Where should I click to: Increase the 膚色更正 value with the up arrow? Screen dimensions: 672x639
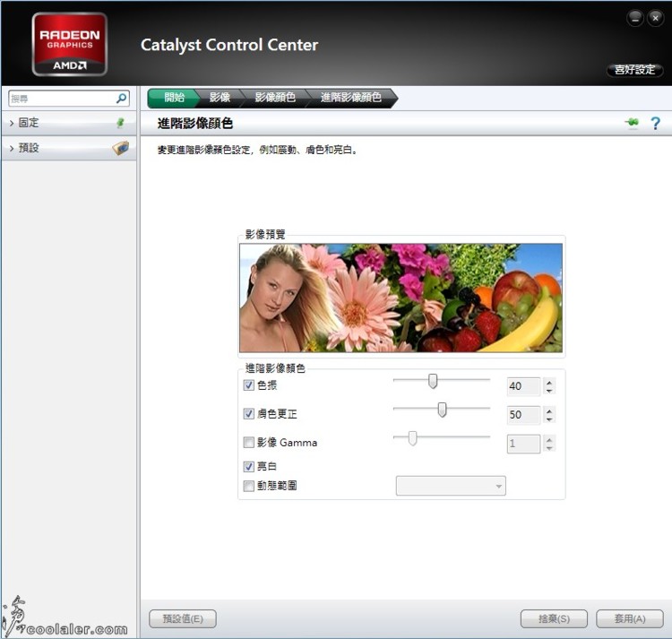click(549, 410)
